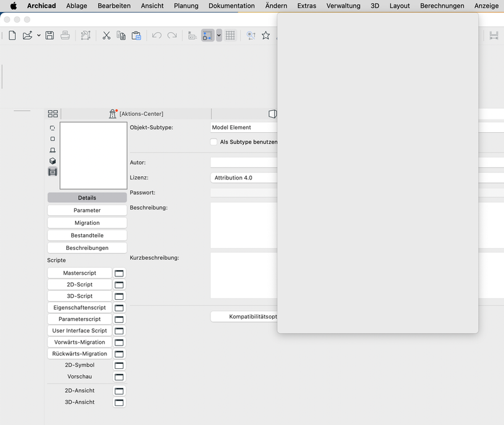The image size is (504, 425).
Task: Click the XY coordinates icon
Action: tap(192, 35)
